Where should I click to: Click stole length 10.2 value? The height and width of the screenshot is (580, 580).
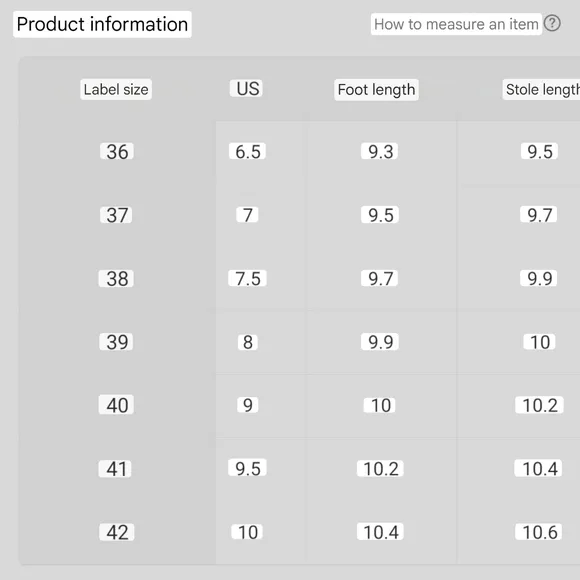[x=539, y=405]
